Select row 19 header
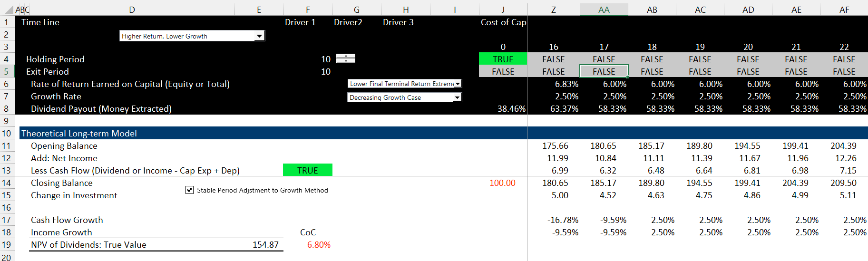 (7, 245)
